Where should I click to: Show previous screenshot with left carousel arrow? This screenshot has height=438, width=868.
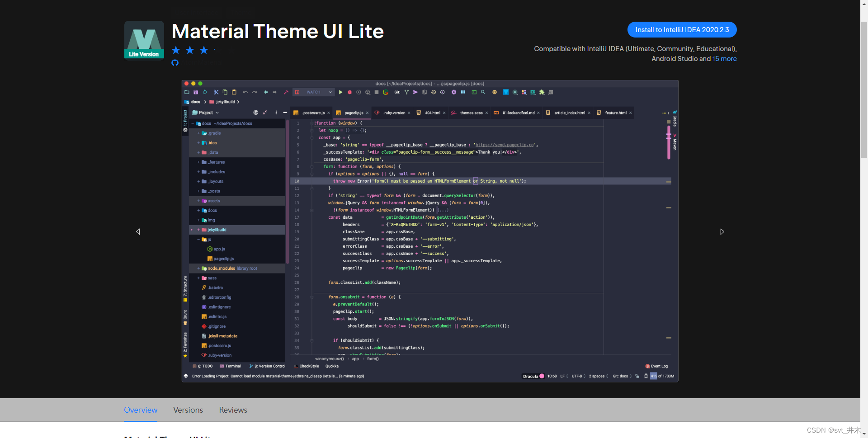click(138, 231)
